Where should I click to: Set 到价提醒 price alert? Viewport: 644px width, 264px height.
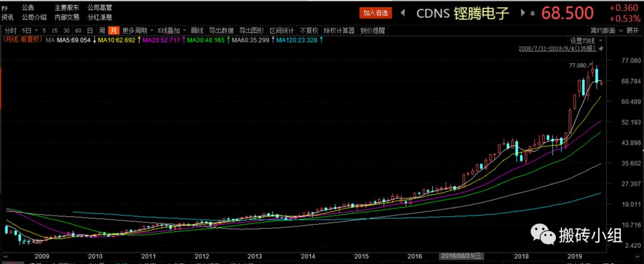pyautogui.click(x=373, y=30)
